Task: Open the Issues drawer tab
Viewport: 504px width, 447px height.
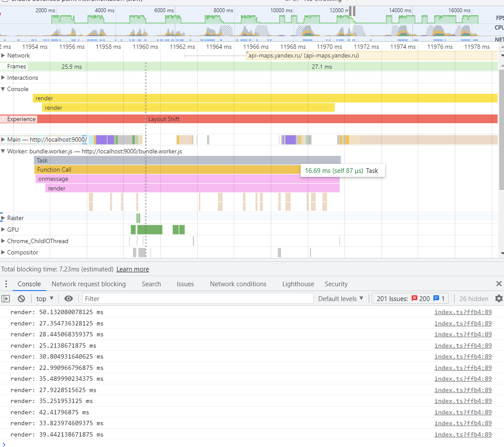Action: tap(185, 284)
